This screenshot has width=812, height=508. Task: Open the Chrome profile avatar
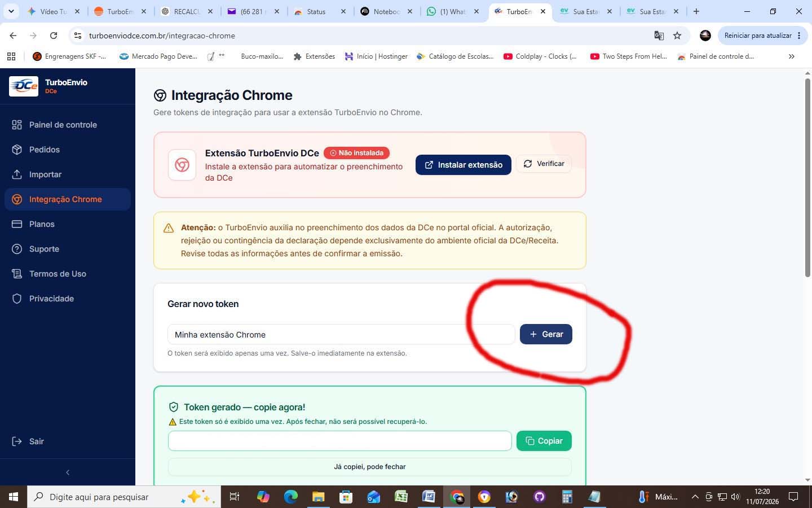(705, 36)
